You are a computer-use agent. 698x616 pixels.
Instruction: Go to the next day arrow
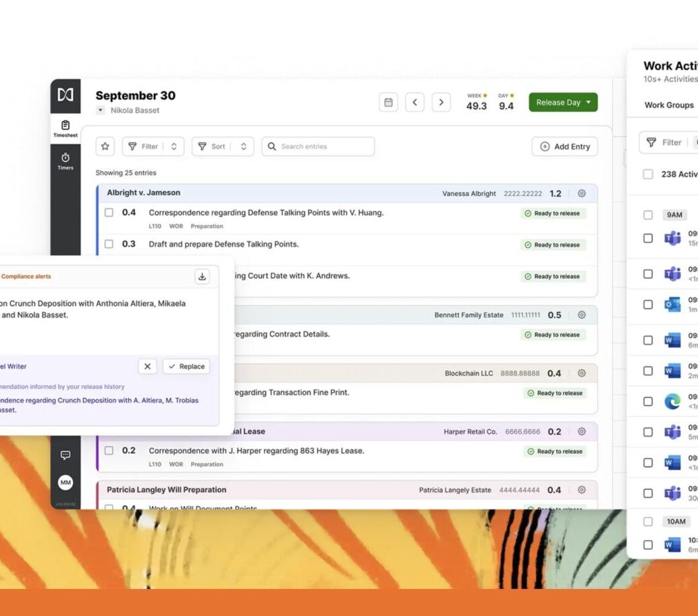click(x=441, y=103)
